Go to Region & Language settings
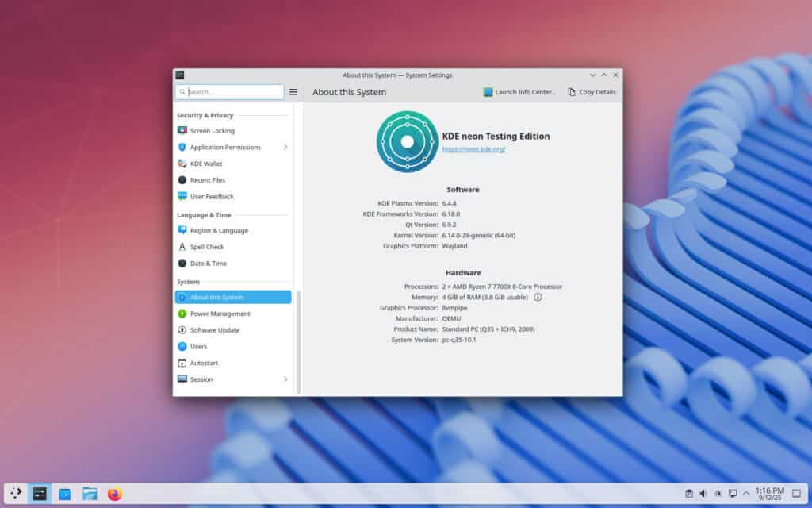The image size is (812, 508). (233, 230)
